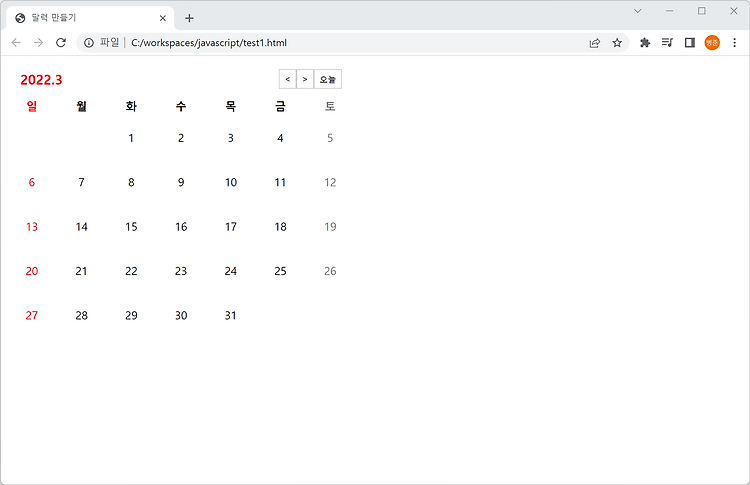
Task: Click the 일 Sunday header
Action: coord(32,106)
